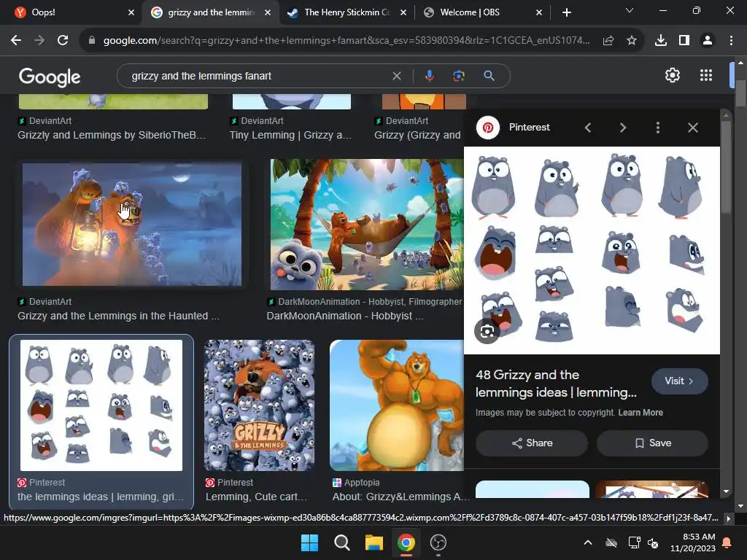
Task: Close the Pinterest image preview panel
Action: [693, 128]
